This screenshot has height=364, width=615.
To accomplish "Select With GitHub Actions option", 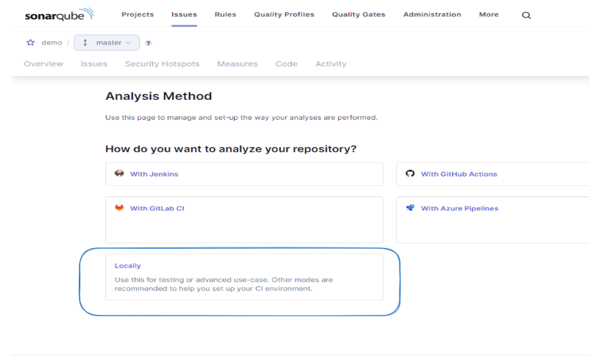I will pos(459,174).
